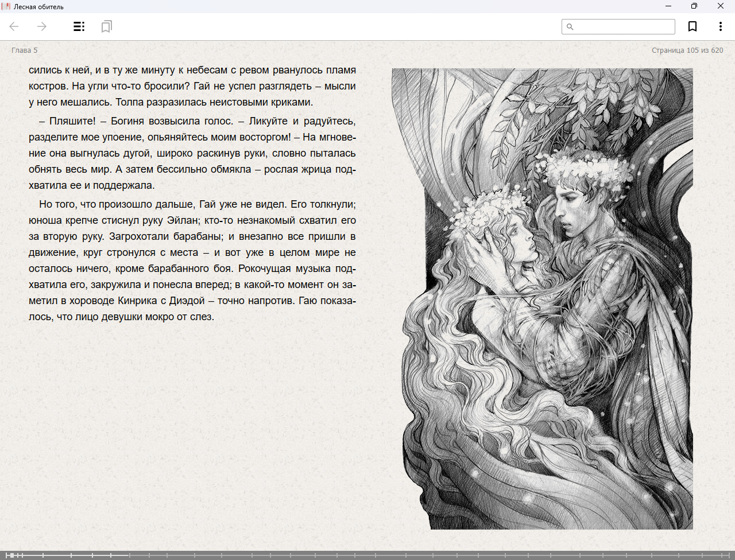735x560 pixels.
Task: Show the saved bookmarks panel
Action: click(106, 26)
